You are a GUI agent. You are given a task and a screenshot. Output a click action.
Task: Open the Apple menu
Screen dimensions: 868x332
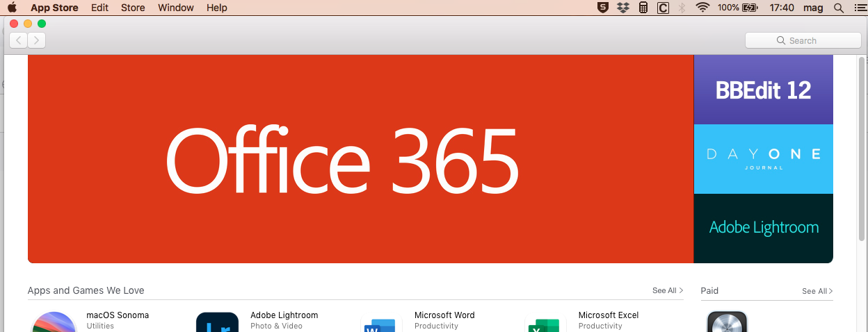[12, 8]
